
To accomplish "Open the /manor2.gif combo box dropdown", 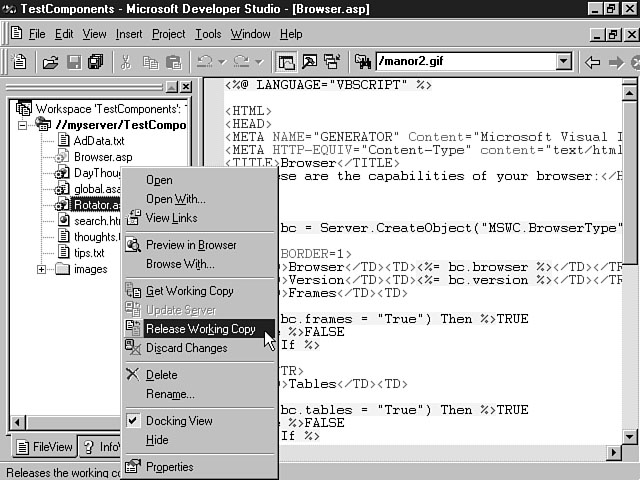I will (x=563, y=62).
